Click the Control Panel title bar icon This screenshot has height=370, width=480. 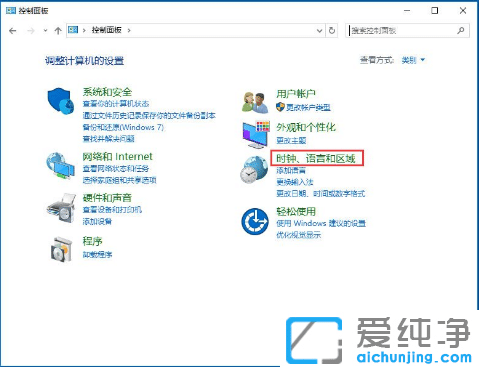(11, 10)
